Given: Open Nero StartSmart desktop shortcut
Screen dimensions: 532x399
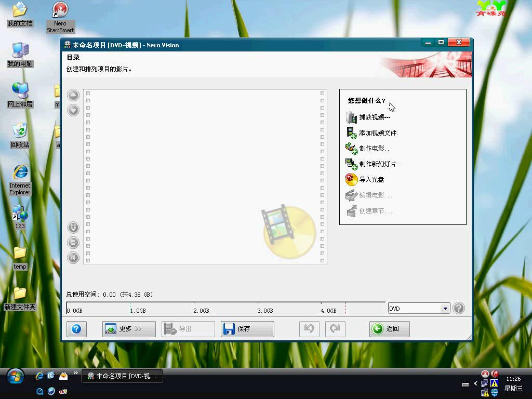Looking at the screenshot, I should [x=60, y=18].
